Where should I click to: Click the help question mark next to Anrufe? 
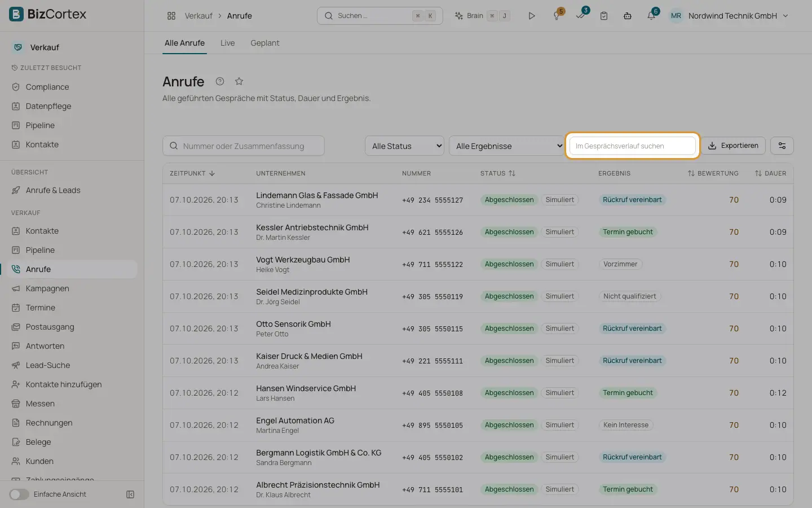pos(220,81)
